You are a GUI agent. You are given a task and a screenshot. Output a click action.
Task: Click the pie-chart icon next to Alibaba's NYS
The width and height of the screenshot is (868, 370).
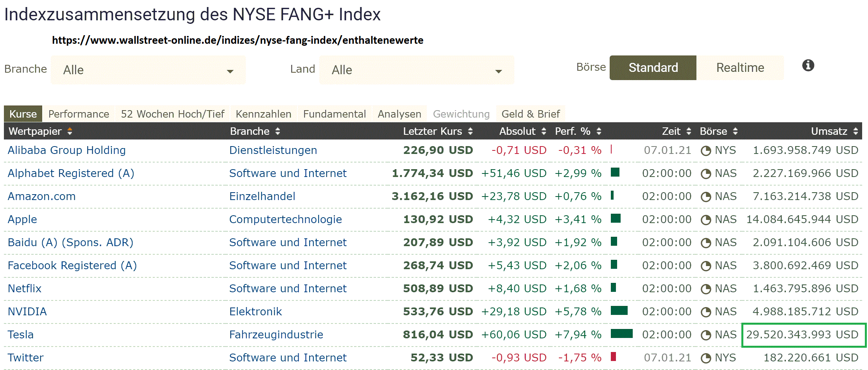pos(706,150)
